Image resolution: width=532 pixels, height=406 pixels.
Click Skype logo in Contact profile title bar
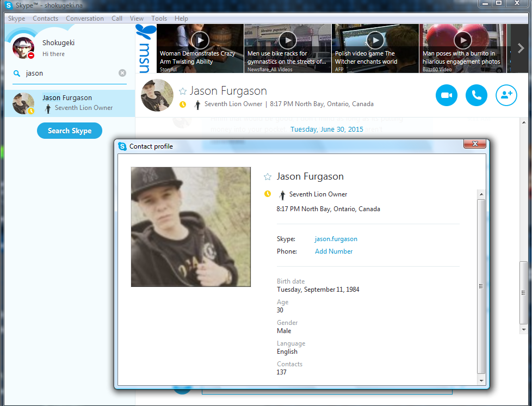tap(122, 146)
